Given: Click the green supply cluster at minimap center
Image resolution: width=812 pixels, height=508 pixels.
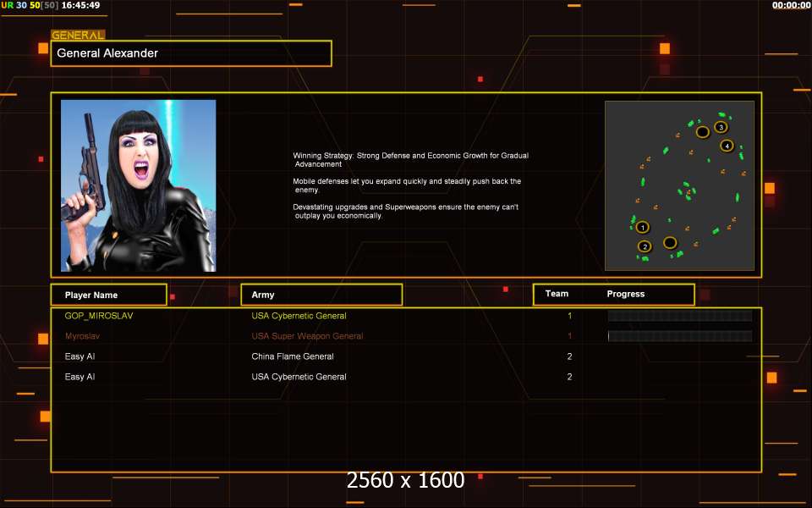Looking at the screenshot, I should pyautogui.click(x=687, y=190).
